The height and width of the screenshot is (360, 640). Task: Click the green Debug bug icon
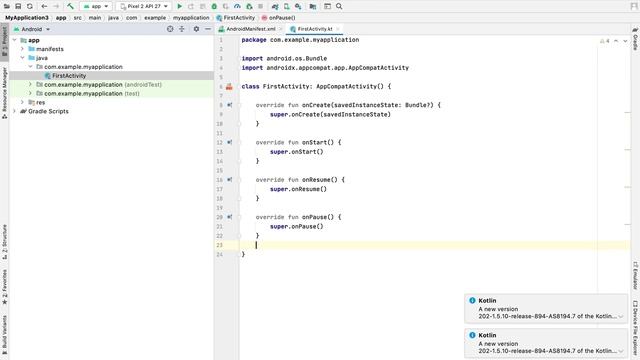tap(214, 6)
